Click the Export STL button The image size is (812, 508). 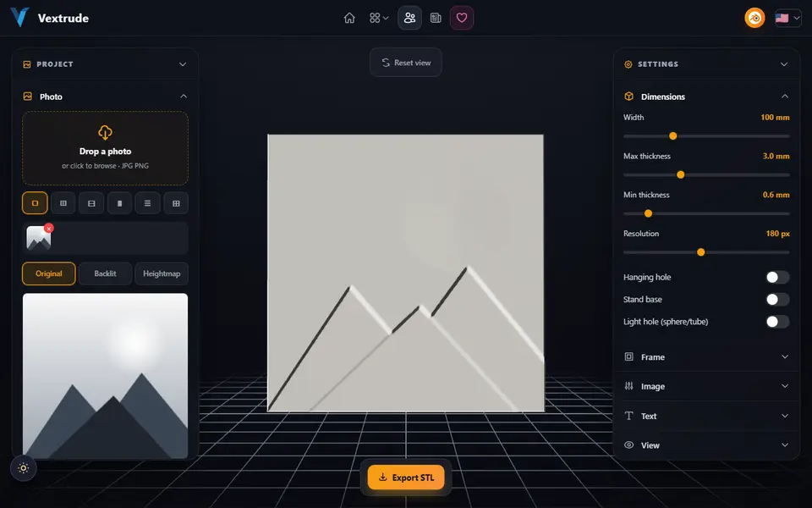coord(406,478)
